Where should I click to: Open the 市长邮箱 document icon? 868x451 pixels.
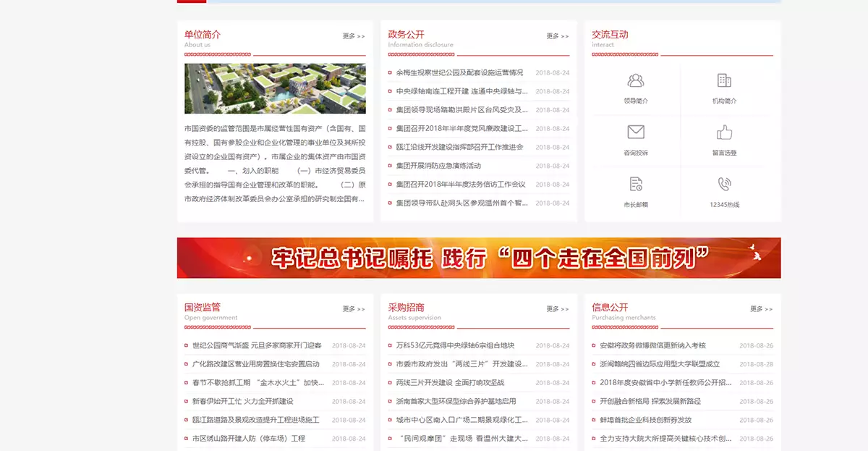click(x=636, y=185)
